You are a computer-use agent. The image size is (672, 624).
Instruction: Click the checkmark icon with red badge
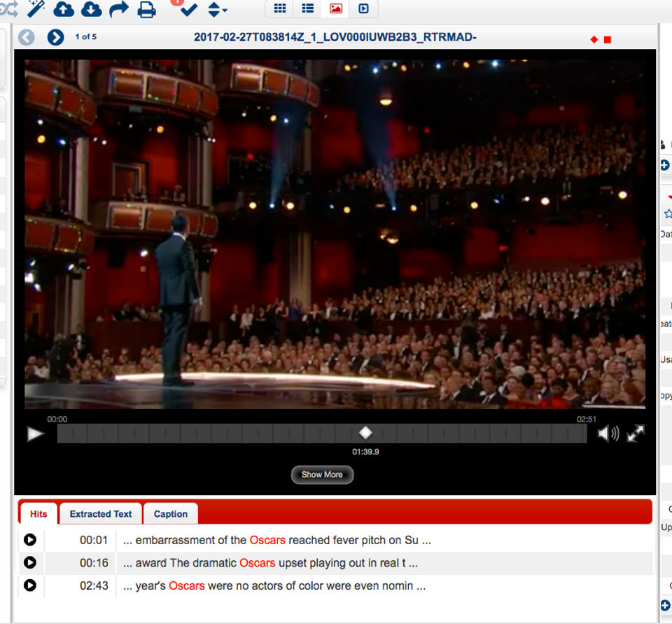188,8
